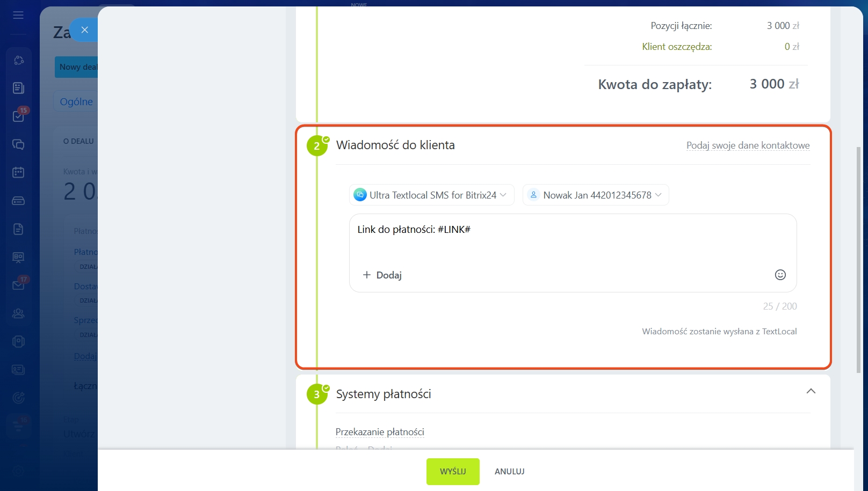This screenshot has width=868, height=491.
Task: Click the Pozycji łącznie 3 000 zł value
Action: (783, 26)
